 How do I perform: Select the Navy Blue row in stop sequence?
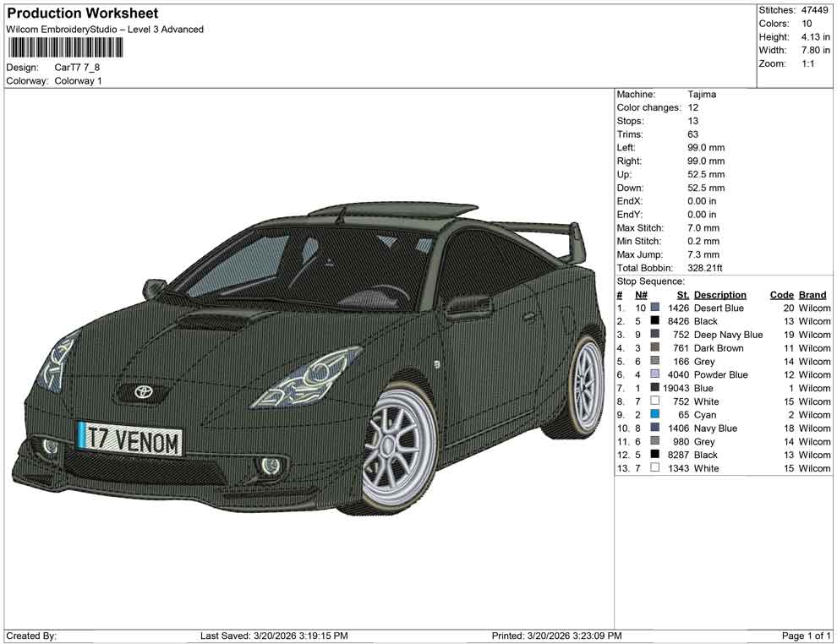coord(715,428)
